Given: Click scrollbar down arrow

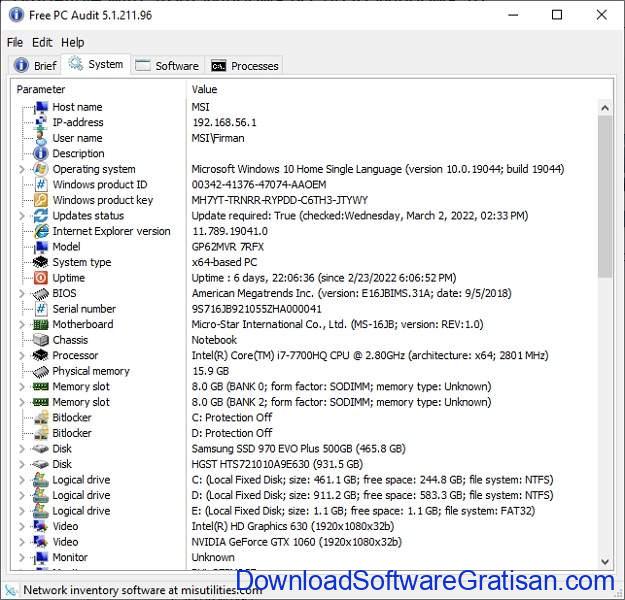Looking at the screenshot, I should pyautogui.click(x=605, y=562).
